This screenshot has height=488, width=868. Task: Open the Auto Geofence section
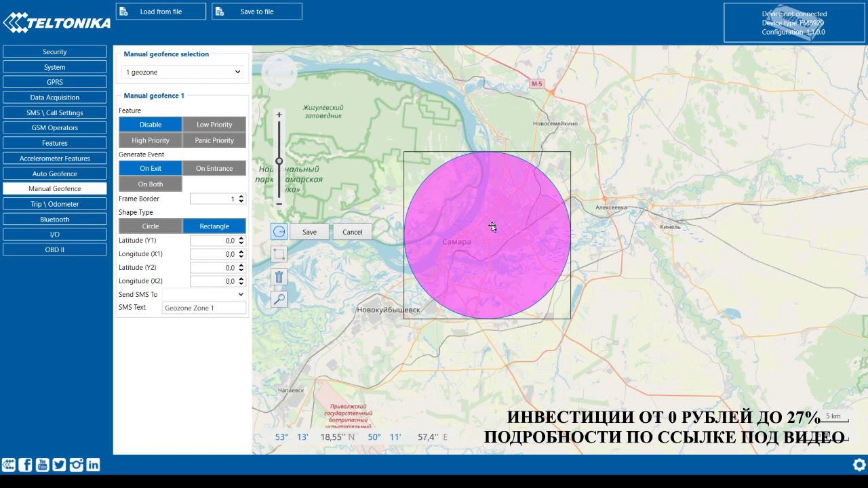(54, 174)
